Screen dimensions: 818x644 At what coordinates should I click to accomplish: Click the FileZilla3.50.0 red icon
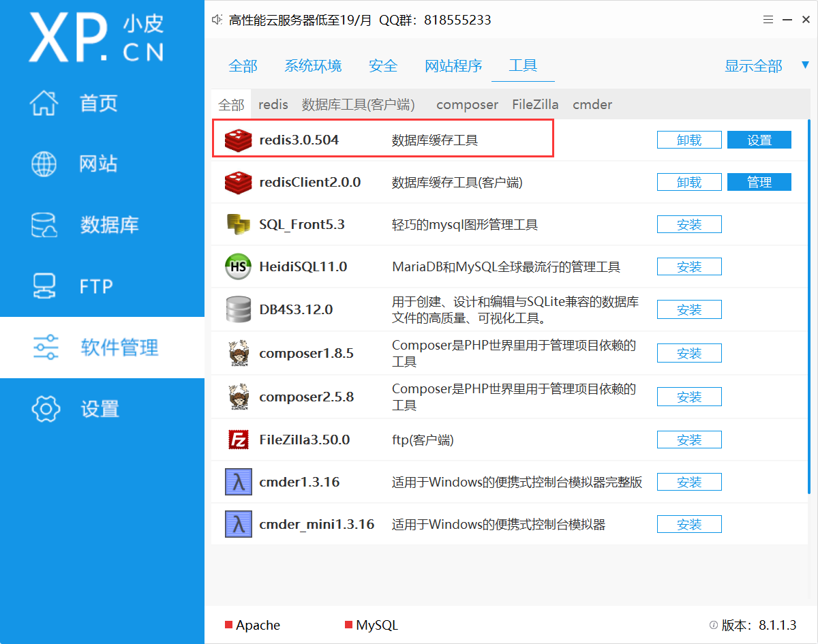pos(239,440)
